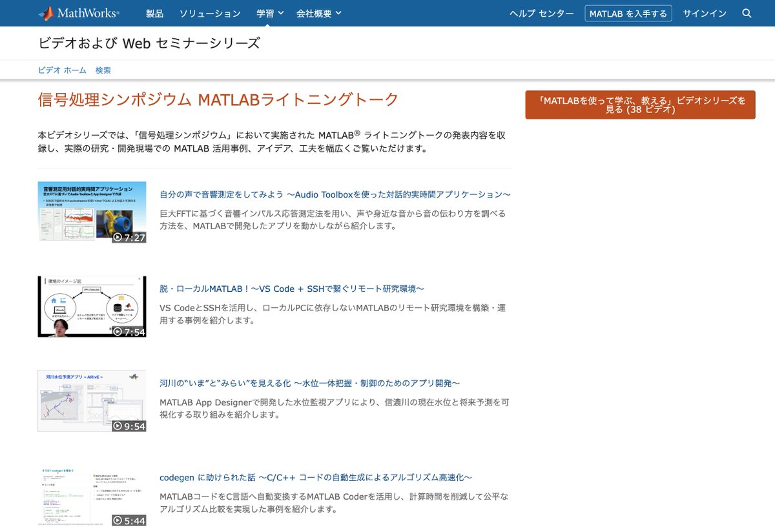
Task: Open the 製品 menu
Action: (x=155, y=14)
